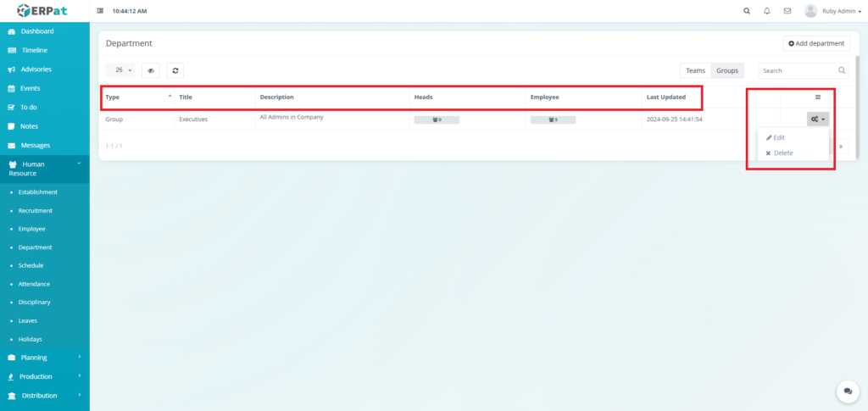Select Disciplinary submenu item
Screen dimensions: 868x411
coord(34,303)
